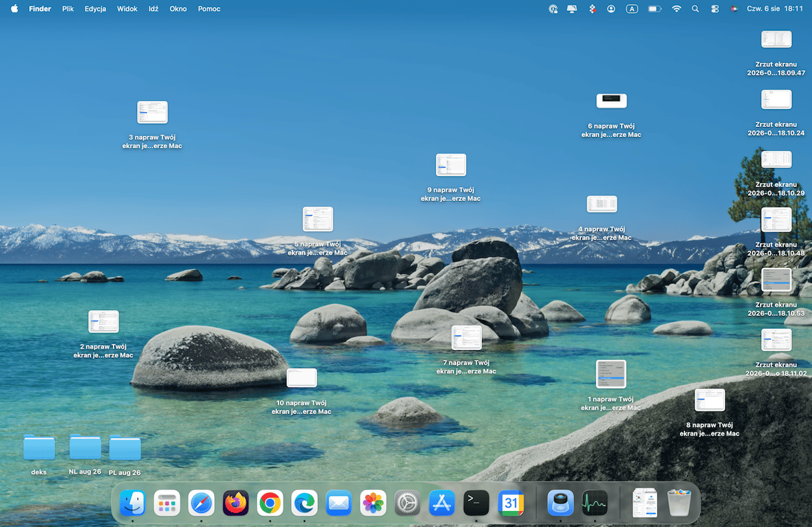The image size is (812, 527).
Task: Open the Idź menu
Action: (x=154, y=9)
